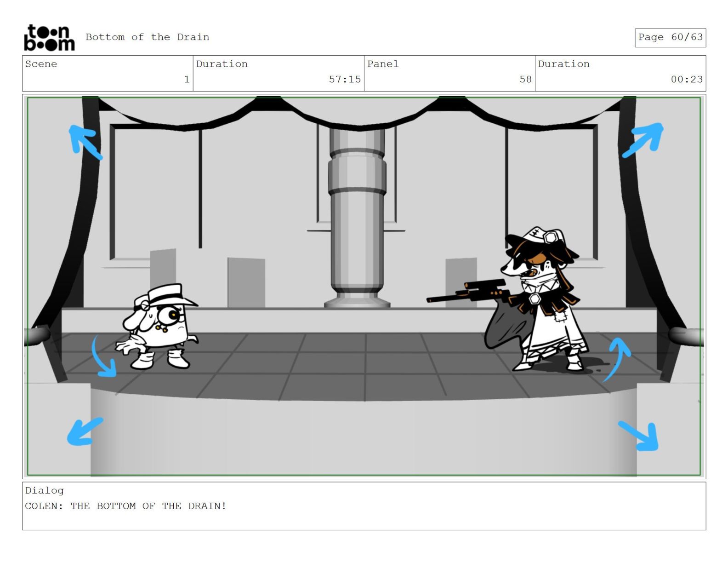The width and height of the screenshot is (728, 563).
Task: Click the scene duration value '57:15'
Action: pos(345,80)
